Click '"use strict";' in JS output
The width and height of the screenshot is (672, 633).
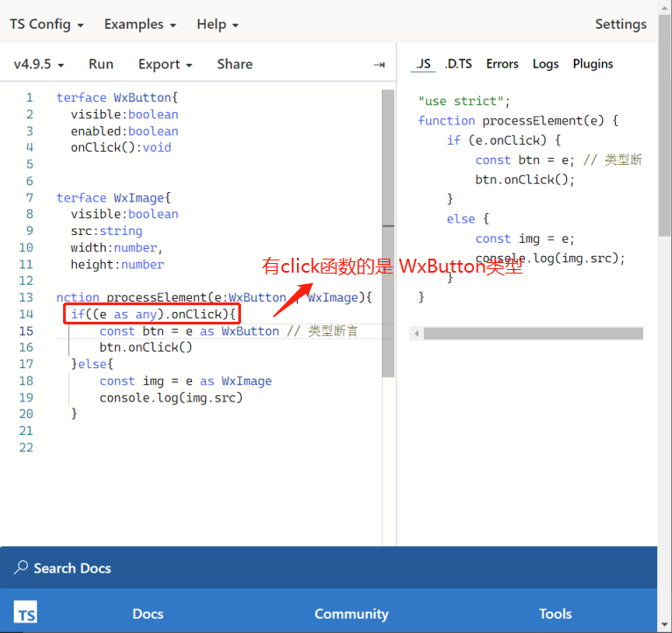click(x=464, y=101)
